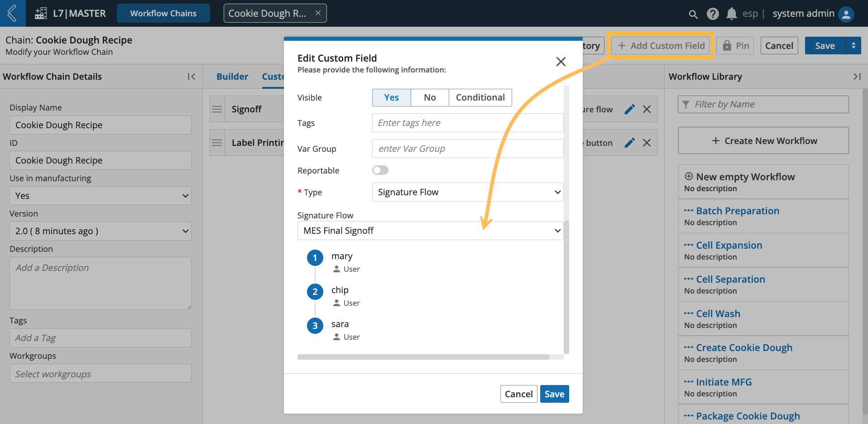Open the help question mark icon
Screen dimensions: 868x424
point(713,14)
